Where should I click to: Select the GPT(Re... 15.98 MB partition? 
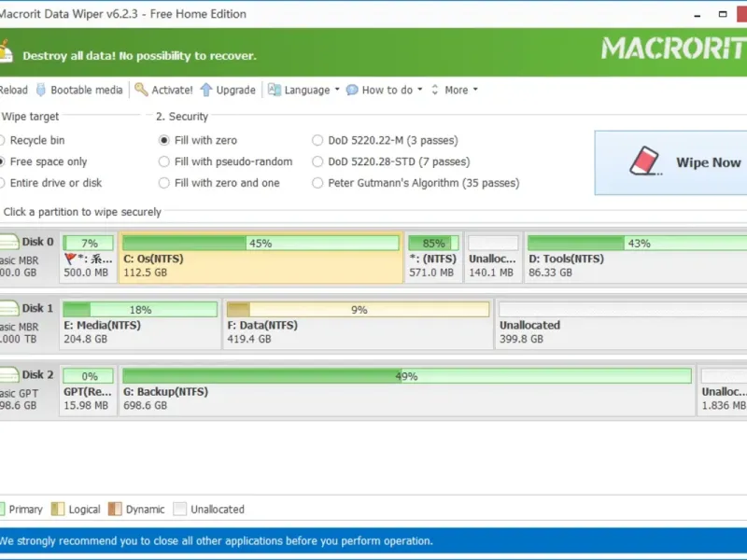[x=88, y=390]
